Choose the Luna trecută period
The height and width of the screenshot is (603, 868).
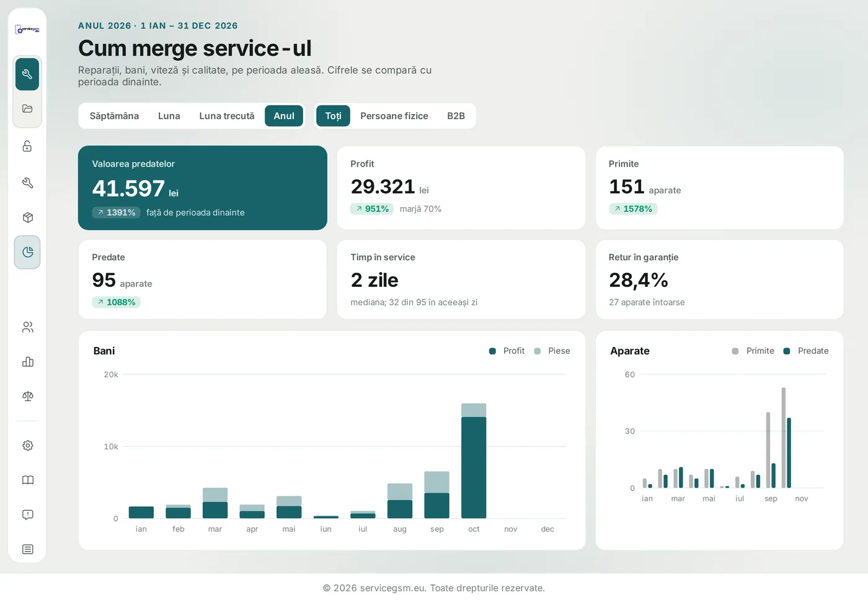(227, 116)
